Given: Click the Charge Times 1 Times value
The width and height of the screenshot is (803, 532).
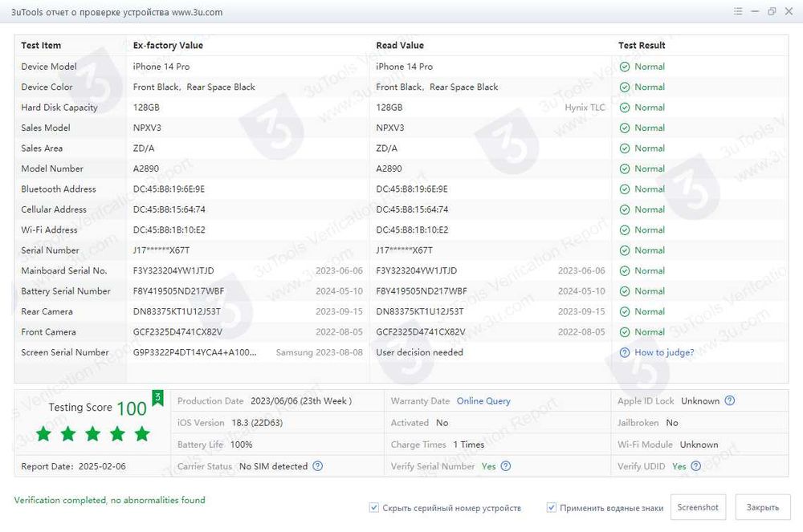Looking at the screenshot, I should point(469,445).
